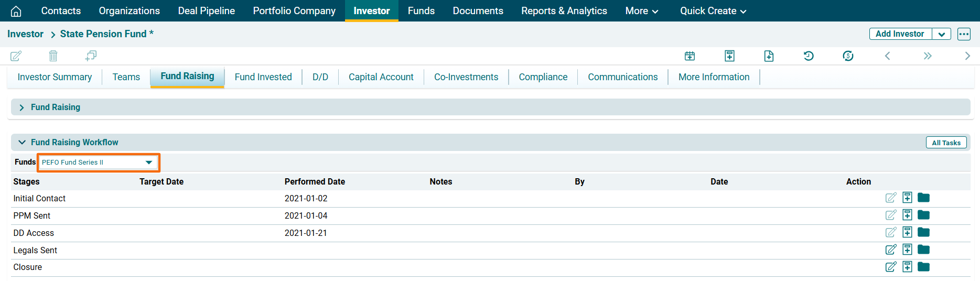Click the trash delete icon
Image resolution: width=980 pixels, height=281 pixels.
[53, 56]
